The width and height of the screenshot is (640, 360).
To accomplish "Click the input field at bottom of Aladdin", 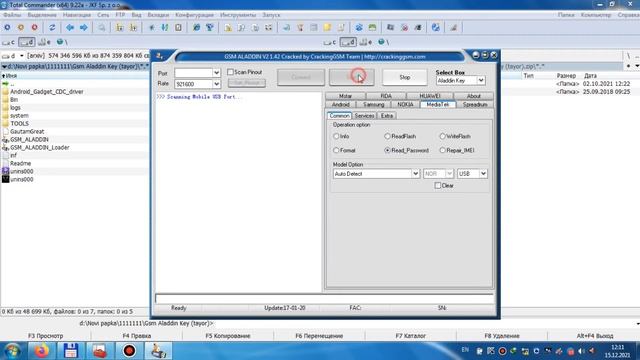I will point(324,299).
